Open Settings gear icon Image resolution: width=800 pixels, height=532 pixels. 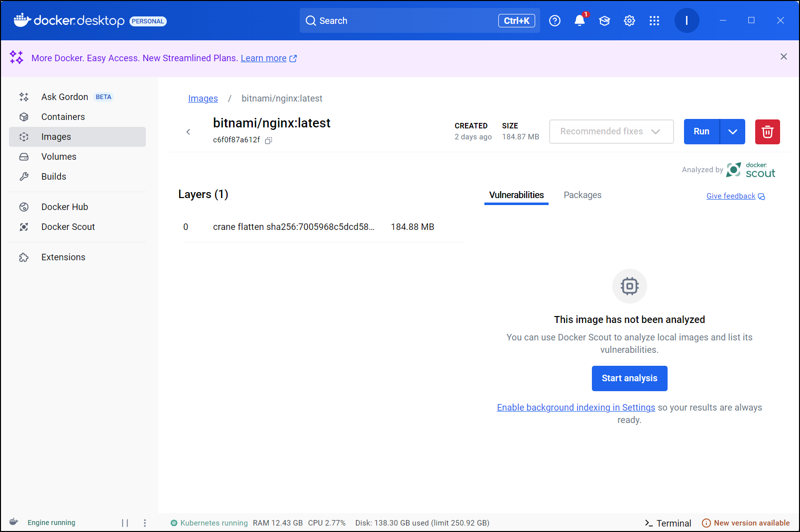point(629,20)
